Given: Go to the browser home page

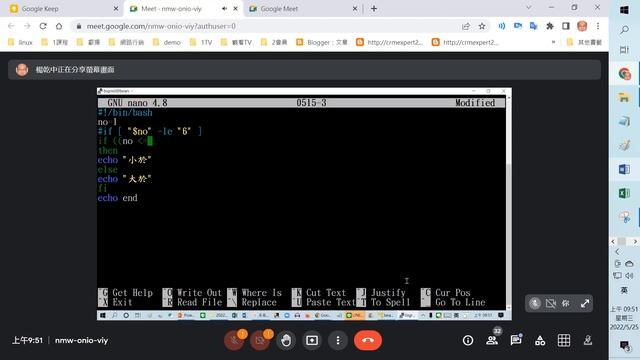Looking at the screenshot, I should click(59, 26).
